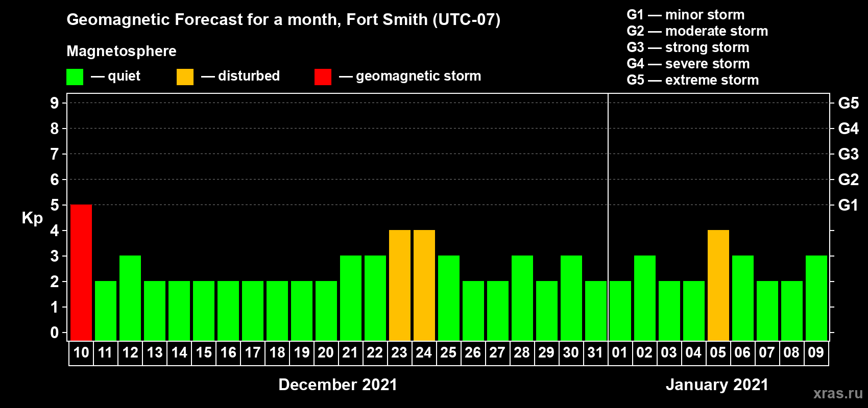Click the 'G1 — minor storm' legend line
The width and height of the screenshot is (868, 408).
pos(686,15)
